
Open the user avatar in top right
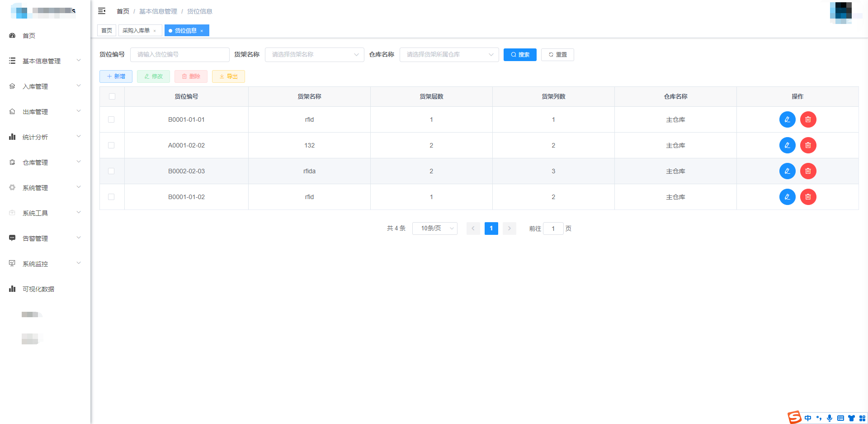point(841,12)
